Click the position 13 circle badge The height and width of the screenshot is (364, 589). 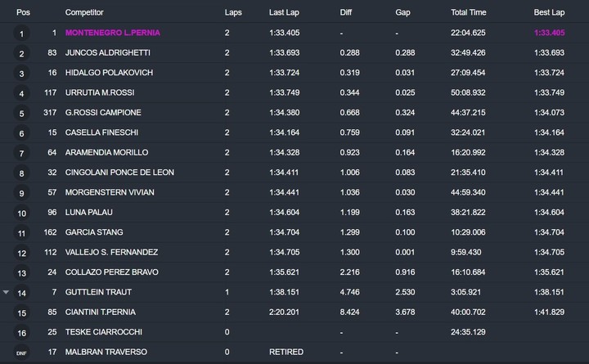pos(22,273)
